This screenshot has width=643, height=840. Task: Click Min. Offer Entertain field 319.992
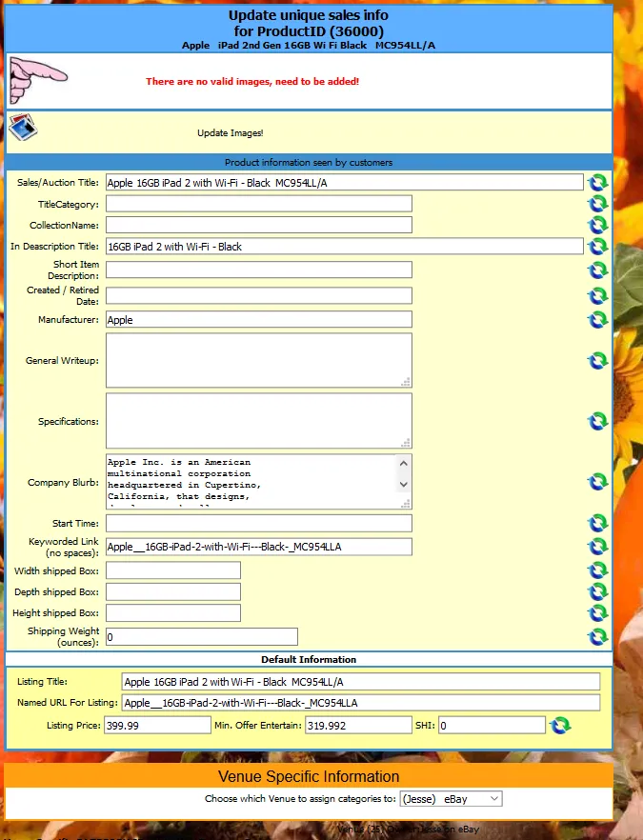[x=358, y=726]
